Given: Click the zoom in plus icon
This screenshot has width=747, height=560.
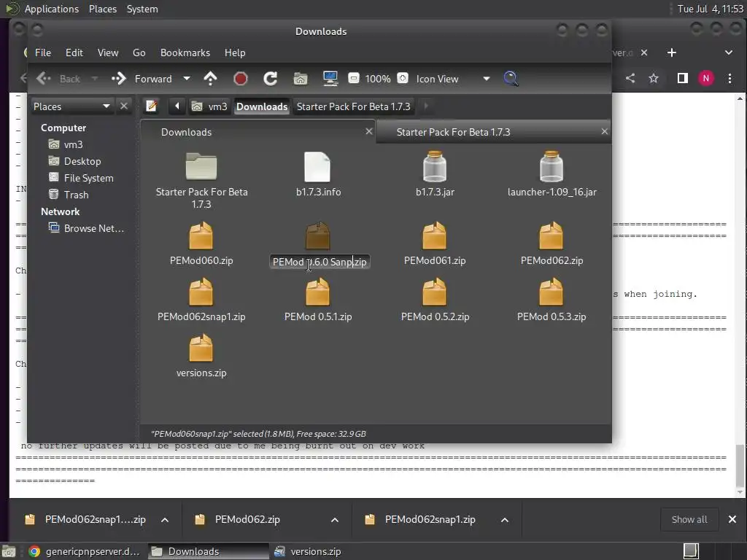Looking at the screenshot, I should [x=402, y=79].
